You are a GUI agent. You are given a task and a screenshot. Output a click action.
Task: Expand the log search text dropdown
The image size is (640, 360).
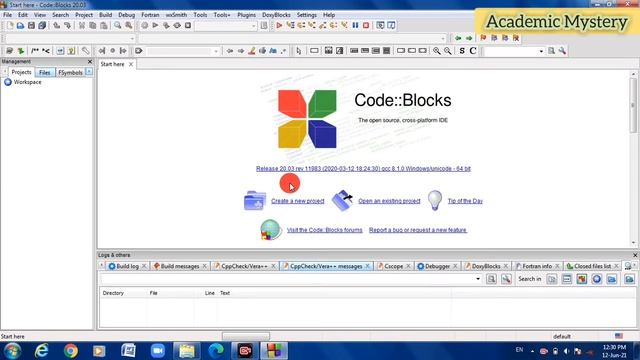pyautogui.click(x=478, y=279)
